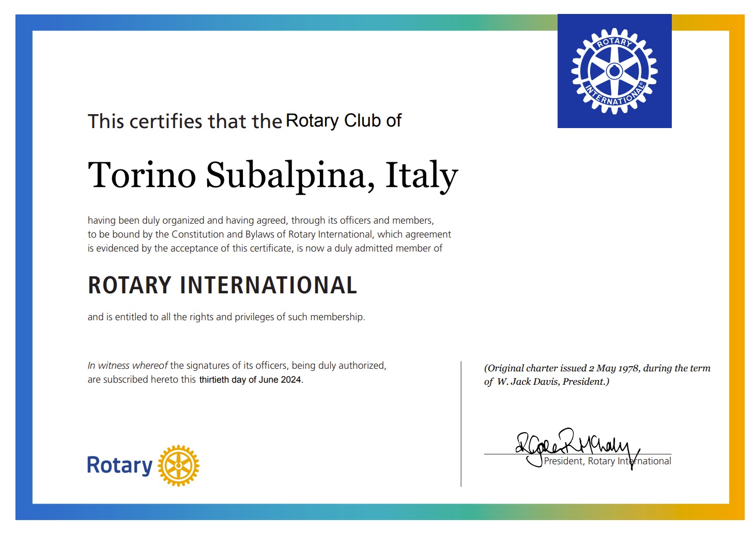Image resolution: width=756 pixels, height=534 pixels.
Task: Click the Constitution and Bylaws sentence line
Action: 269,234
